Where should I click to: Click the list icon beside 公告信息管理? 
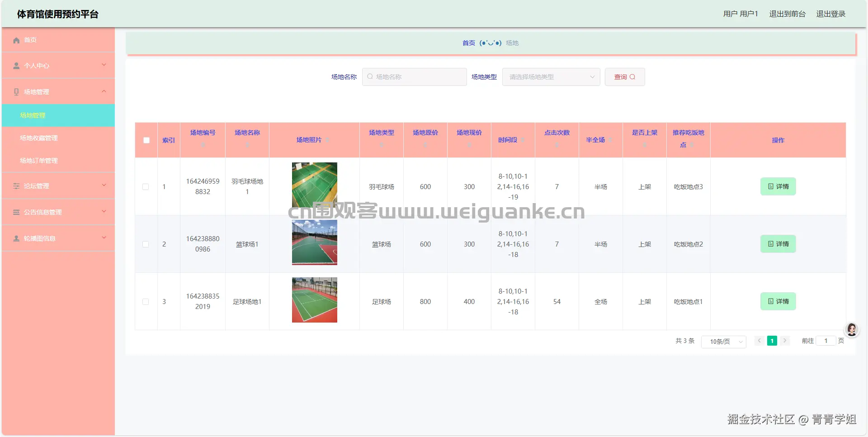pyautogui.click(x=16, y=213)
